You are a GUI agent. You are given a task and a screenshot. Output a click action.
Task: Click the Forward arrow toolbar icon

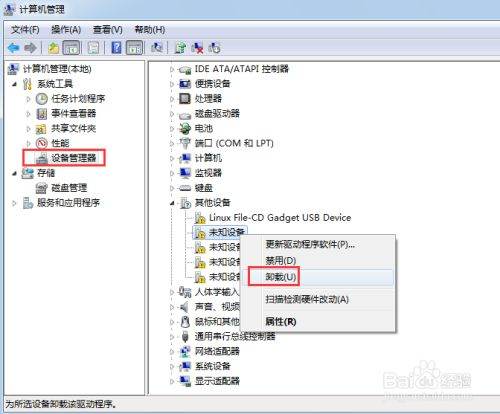30,48
